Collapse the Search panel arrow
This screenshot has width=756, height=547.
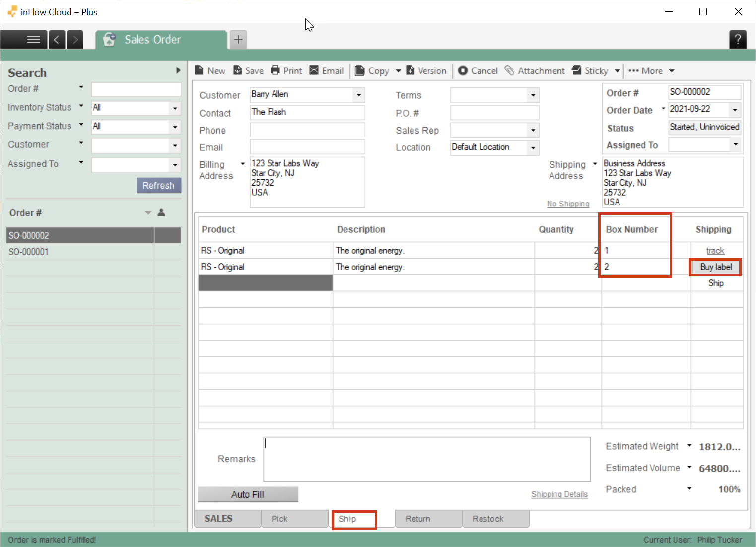tap(178, 70)
